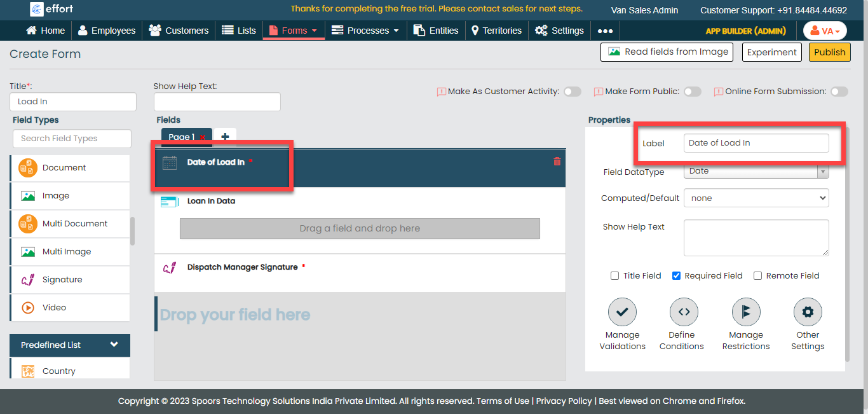The width and height of the screenshot is (868, 414).
Task: Enable Make As Customer Activity toggle
Action: tap(572, 92)
